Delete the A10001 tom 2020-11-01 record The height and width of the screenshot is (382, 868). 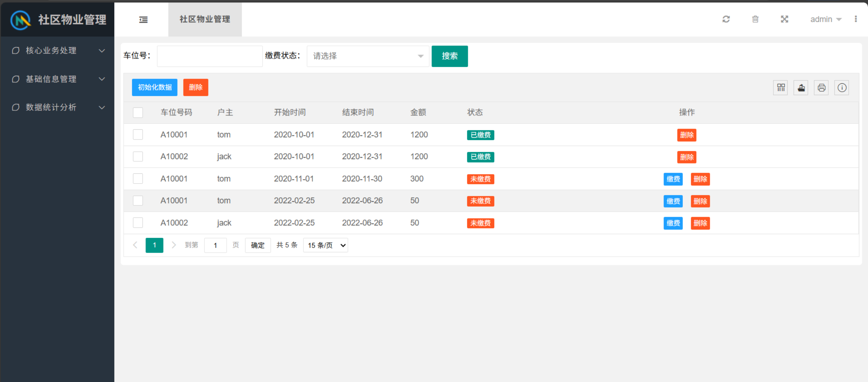(700, 179)
